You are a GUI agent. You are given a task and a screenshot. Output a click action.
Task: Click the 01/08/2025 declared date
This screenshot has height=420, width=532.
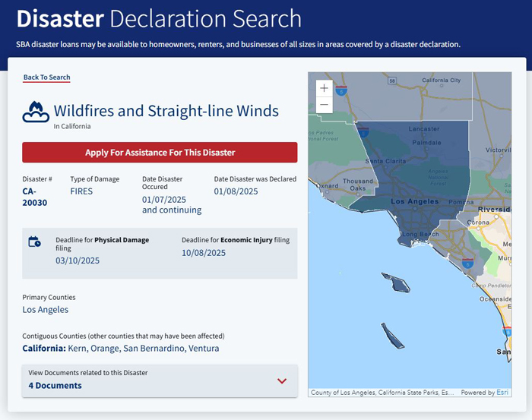tap(236, 191)
